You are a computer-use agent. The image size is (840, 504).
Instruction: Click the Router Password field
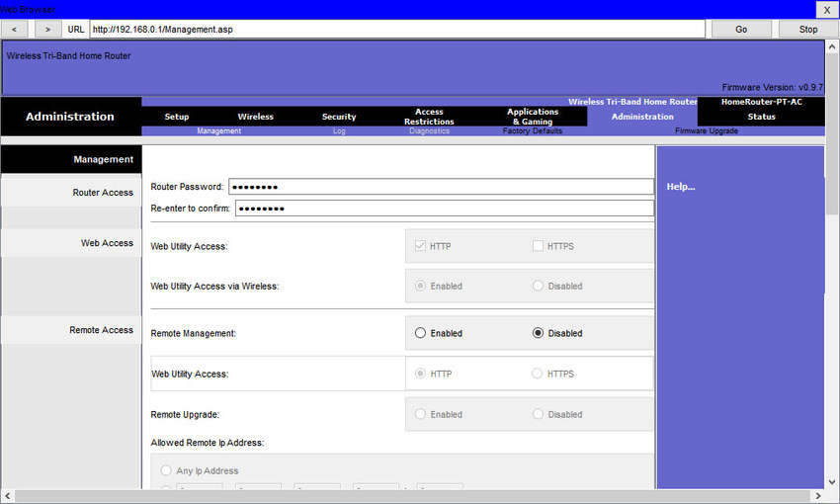441,187
